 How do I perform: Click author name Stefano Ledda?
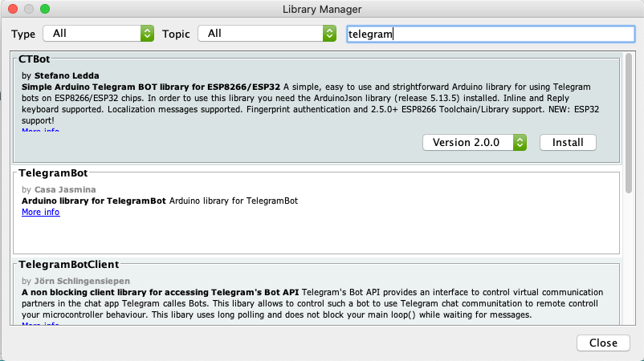pyautogui.click(x=67, y=75)
